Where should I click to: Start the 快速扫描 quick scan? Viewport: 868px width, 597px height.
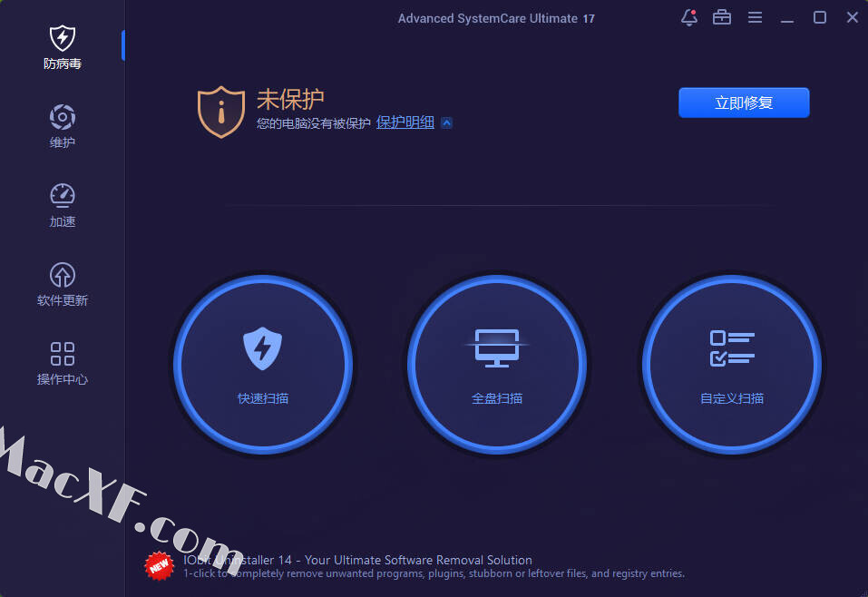(x=263, y=365)
